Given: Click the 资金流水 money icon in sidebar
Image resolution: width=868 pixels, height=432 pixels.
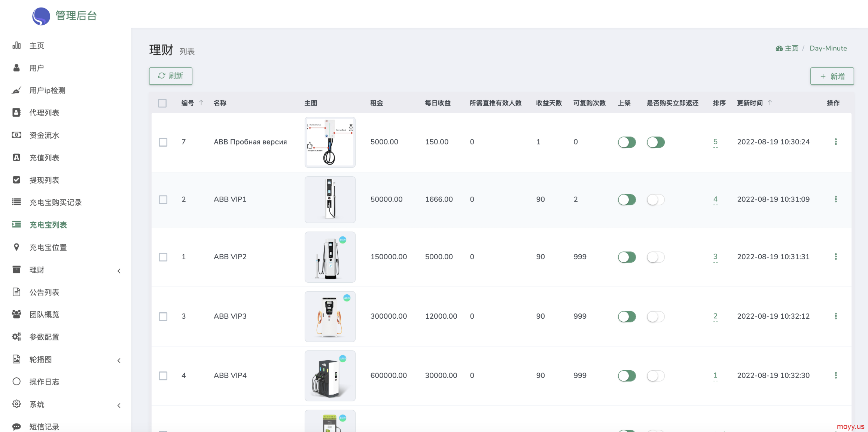Looking at the screenshot, I should point(16,135).
